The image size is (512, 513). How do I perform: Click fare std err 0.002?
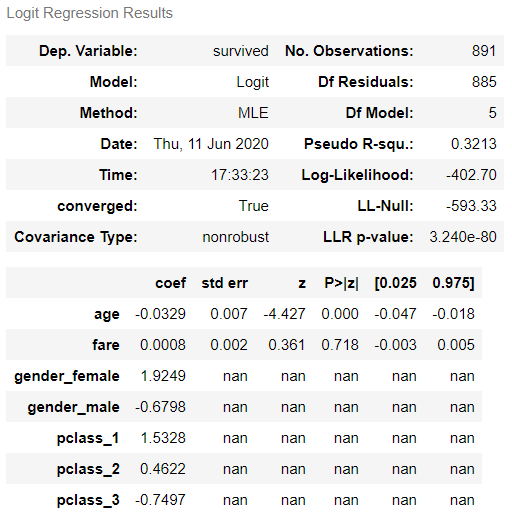pyautogui.click(x=229, y=345)
